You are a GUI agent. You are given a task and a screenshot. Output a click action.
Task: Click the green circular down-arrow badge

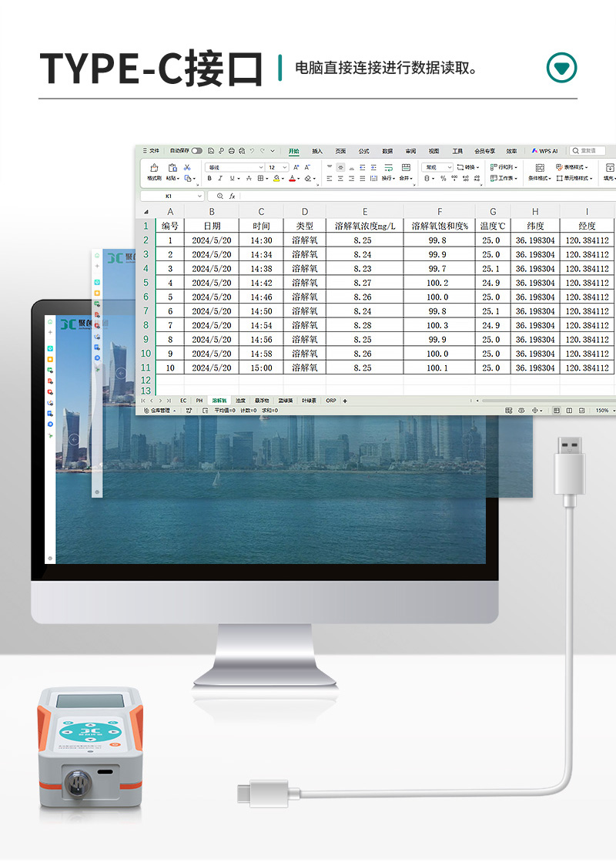point(561,68)
